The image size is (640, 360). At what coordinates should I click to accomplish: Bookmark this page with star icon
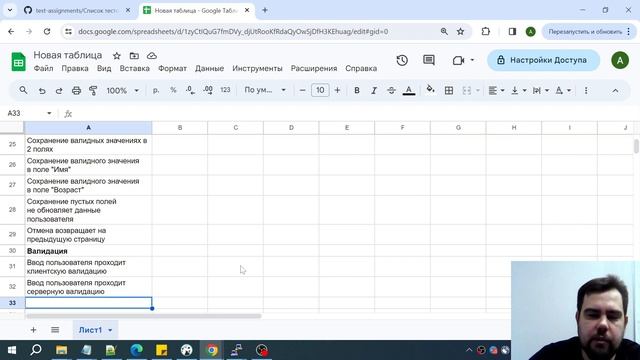(460, 31)
